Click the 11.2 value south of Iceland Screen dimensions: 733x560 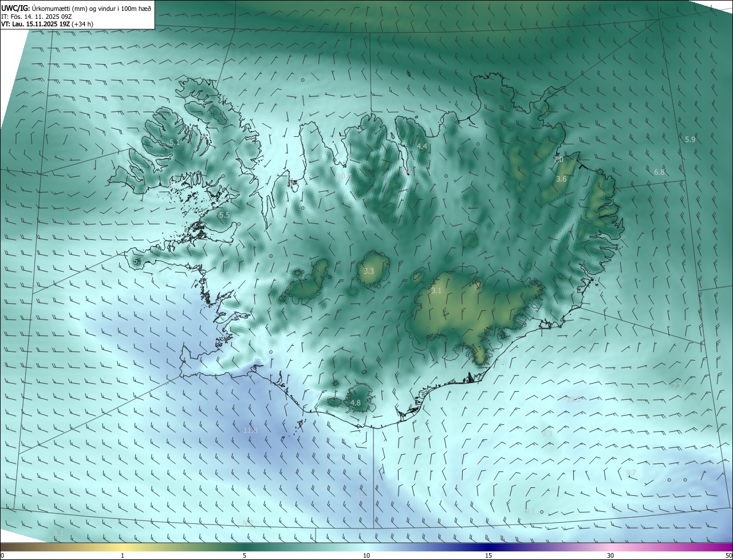[362, 494]
